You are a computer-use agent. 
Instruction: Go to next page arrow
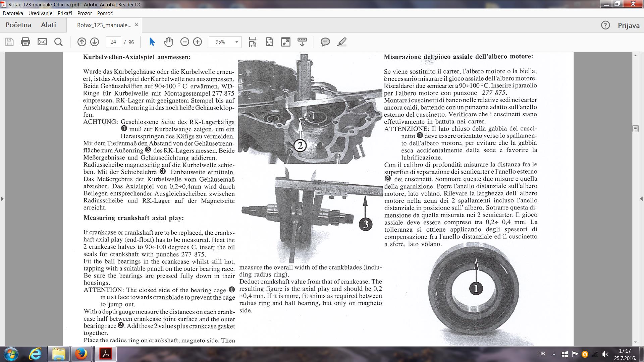pos(95,42)
